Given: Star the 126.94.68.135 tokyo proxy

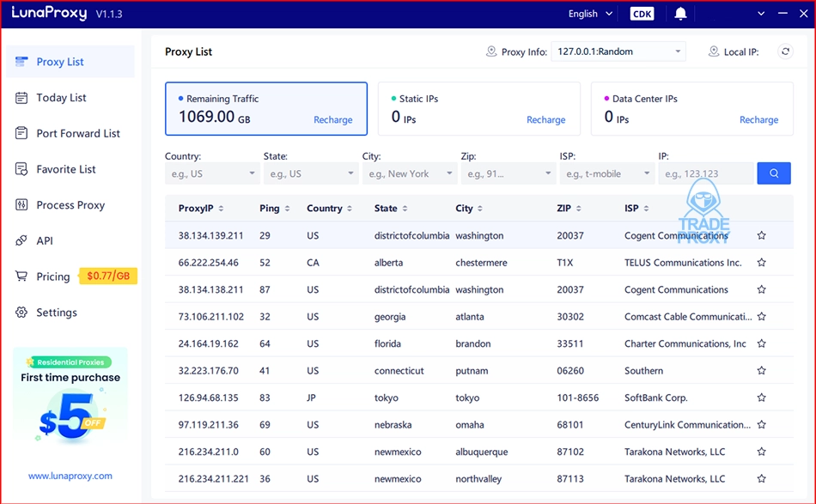Looking at the screenshot, I should [761, 398].
